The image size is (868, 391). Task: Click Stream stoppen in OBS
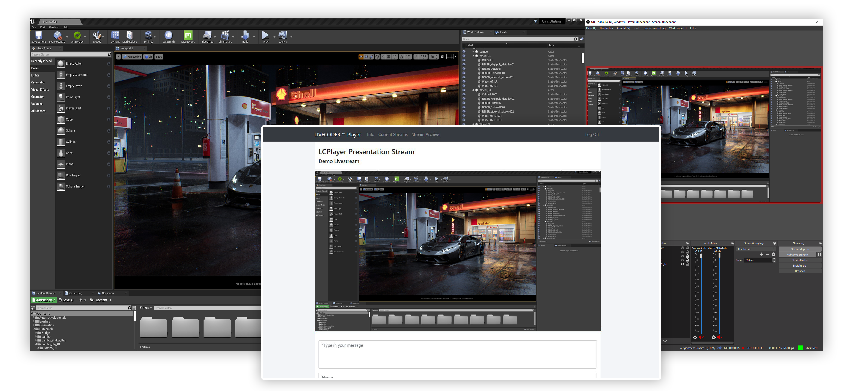coord(800,249)
